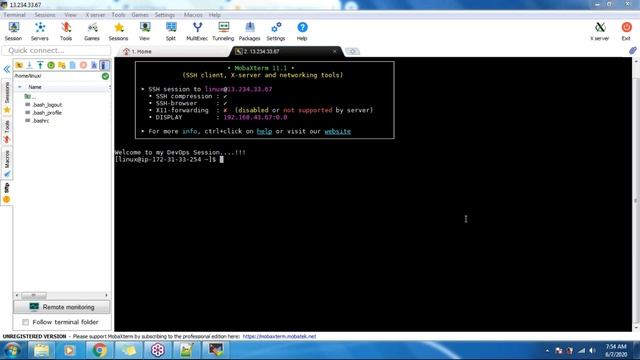Open the Settings gears toolbar icon

[276, 31]
